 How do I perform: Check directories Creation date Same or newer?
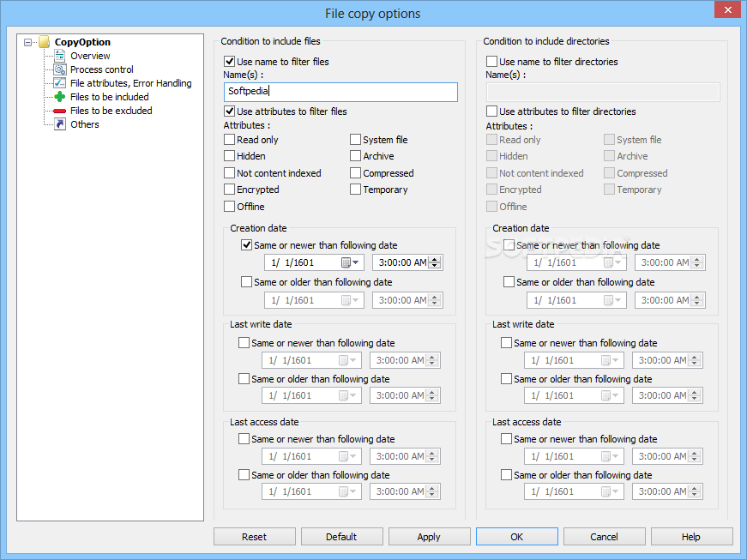pyautogui.click(x=509, y=245)
